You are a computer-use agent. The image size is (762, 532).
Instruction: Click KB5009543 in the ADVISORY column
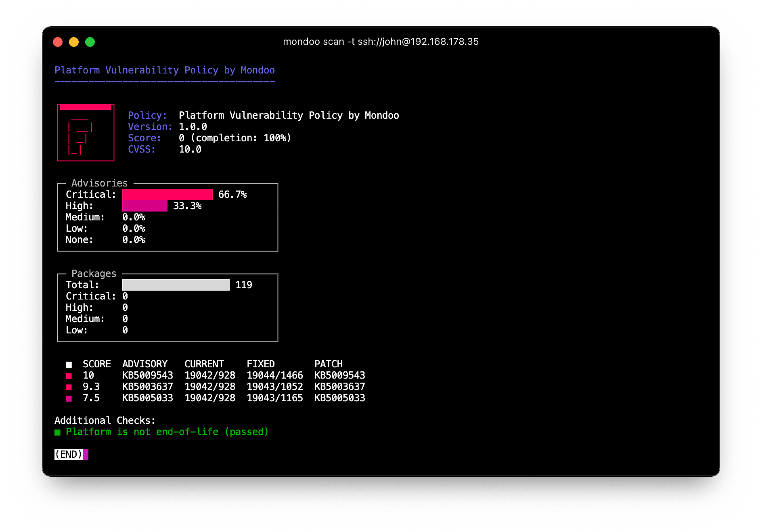coord(147,375)
